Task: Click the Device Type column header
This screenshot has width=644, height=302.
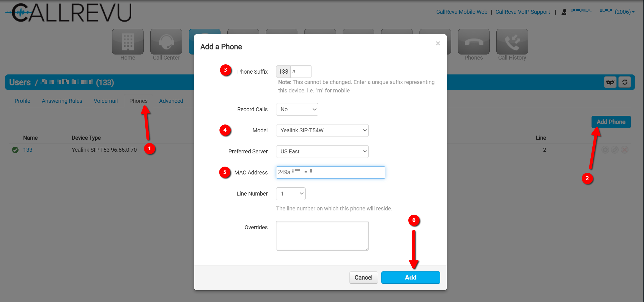Action: (86, 138)
